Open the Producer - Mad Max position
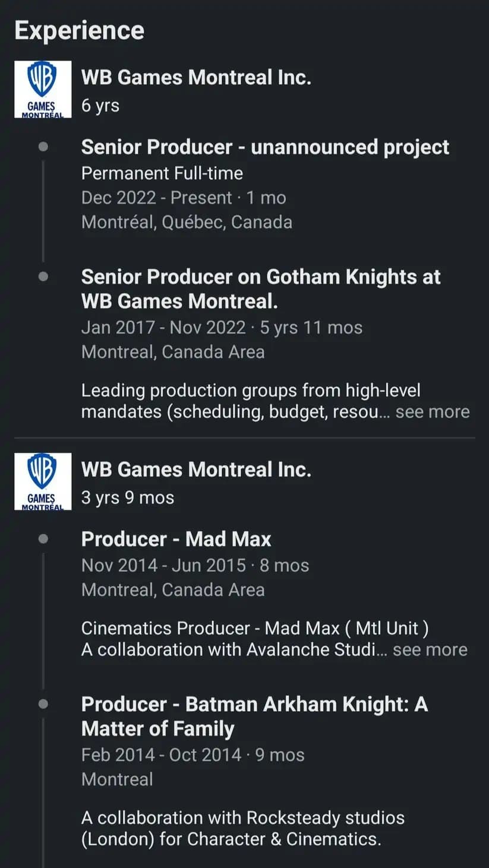489x868 pixels. pyautogui.click(x=176, y=539)
